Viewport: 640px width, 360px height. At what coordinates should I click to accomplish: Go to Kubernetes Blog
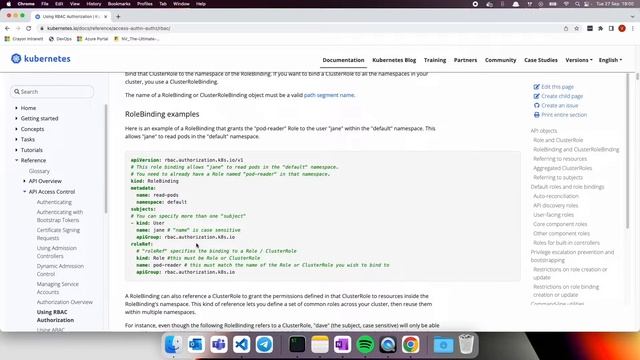click(394, 60)
